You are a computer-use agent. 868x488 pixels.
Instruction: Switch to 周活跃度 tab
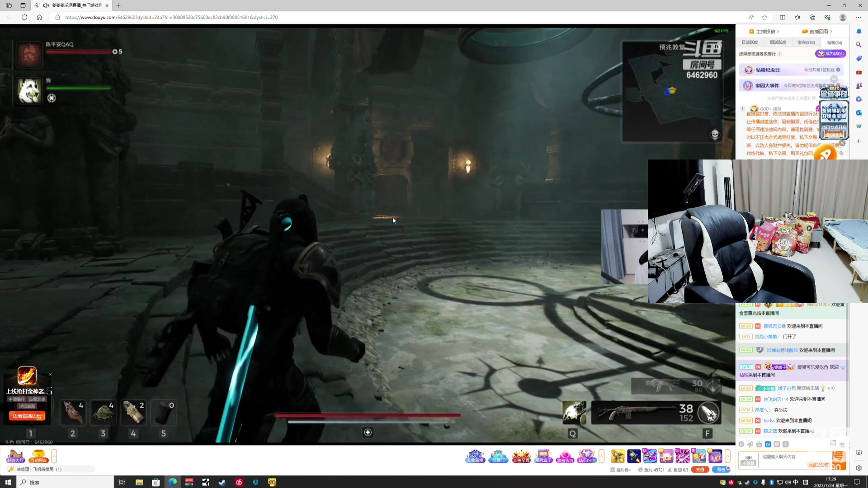pos(778,42)
